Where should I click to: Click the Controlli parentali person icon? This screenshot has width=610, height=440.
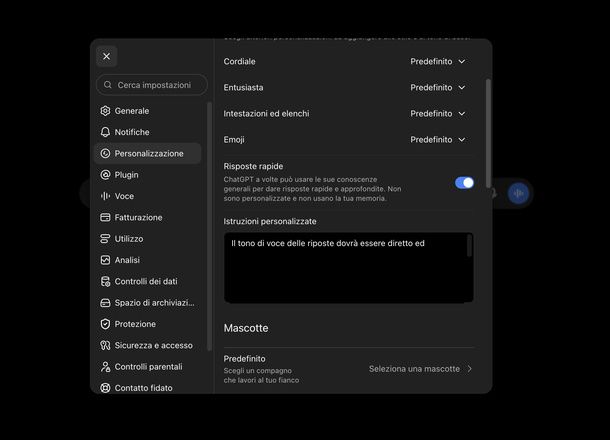(105, 366)
